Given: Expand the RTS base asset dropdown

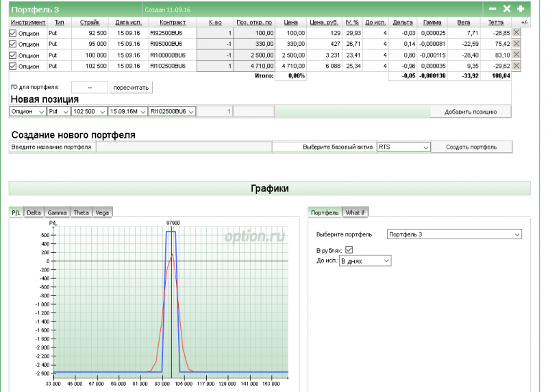Looking at the screenshot, I should point(403,147).
